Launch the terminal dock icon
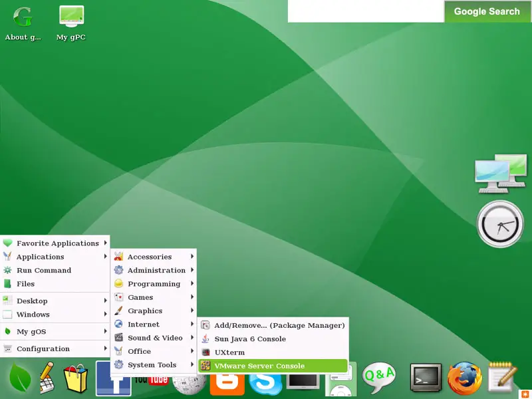The image size is (532, 399). [426, 378]
